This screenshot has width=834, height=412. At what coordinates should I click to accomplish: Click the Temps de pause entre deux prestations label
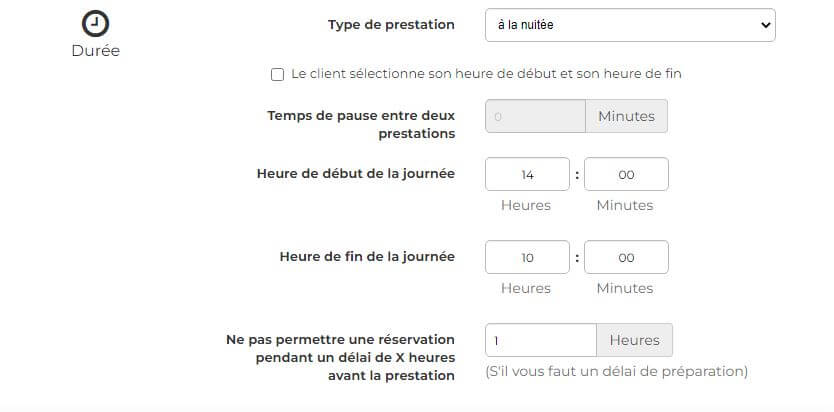361,125
